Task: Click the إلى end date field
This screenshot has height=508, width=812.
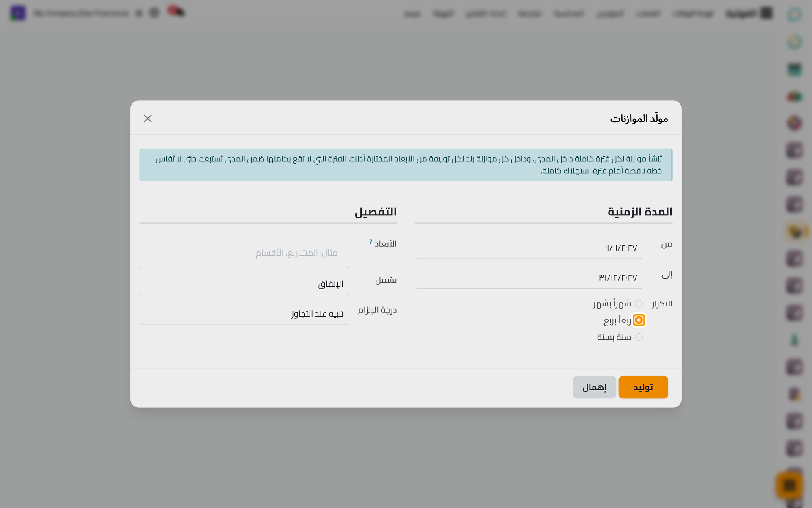Action: point(529,278)
